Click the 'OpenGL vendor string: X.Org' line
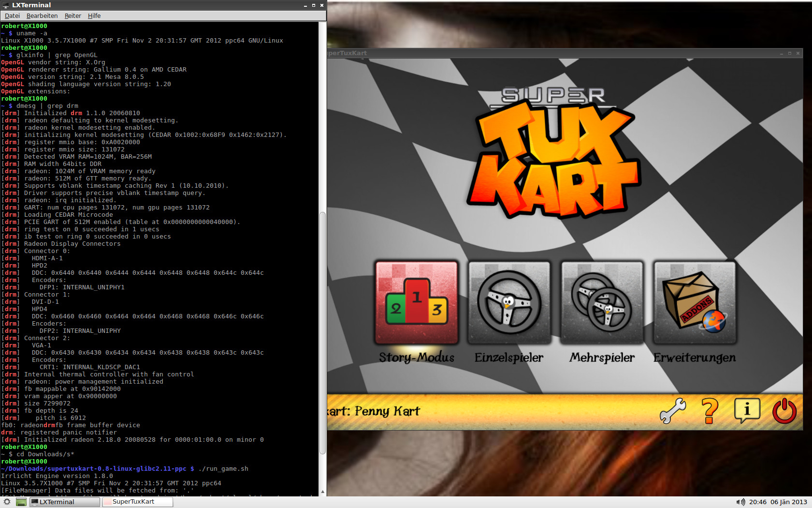Image resolution: width=812 pixels, height=508 pixels. [x=53, y=62]
